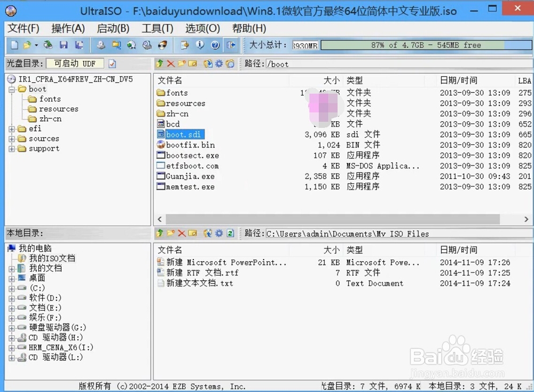Image resolution: width=534 pixels, height=392 pixels.
Task: Click the new folder icon in local pane toolbar
Action: click(x=171, y=233)
